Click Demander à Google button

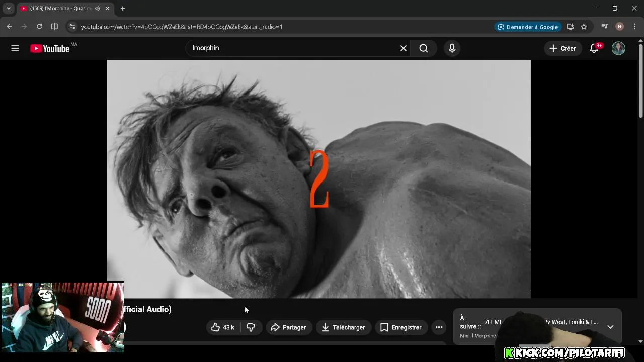[x=528, y=27]
